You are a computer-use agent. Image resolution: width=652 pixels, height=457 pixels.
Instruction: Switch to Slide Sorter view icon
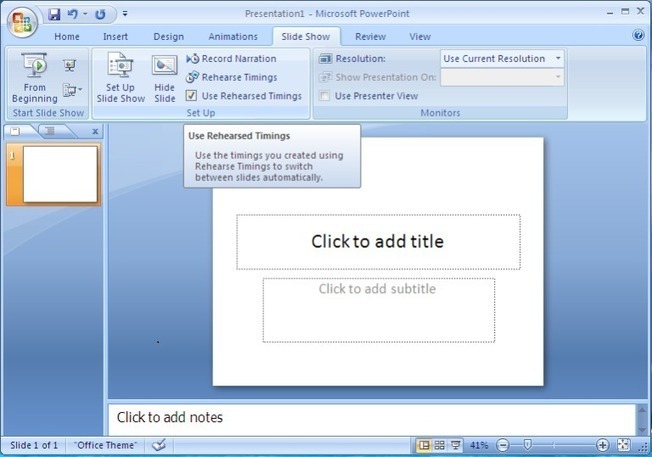point(440,445)
